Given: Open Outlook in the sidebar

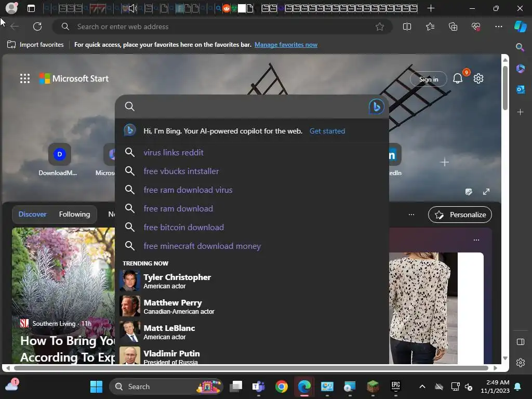Looking at the screenshot, I should tap(520, 90).
